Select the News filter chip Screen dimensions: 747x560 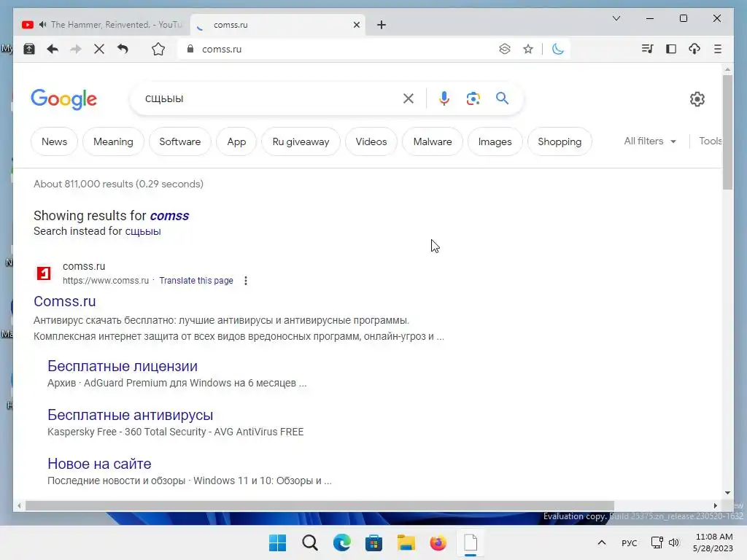(54, 141)
